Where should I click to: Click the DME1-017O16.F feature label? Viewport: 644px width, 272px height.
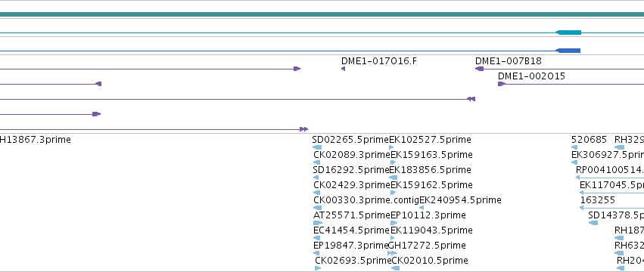[378, 61]
